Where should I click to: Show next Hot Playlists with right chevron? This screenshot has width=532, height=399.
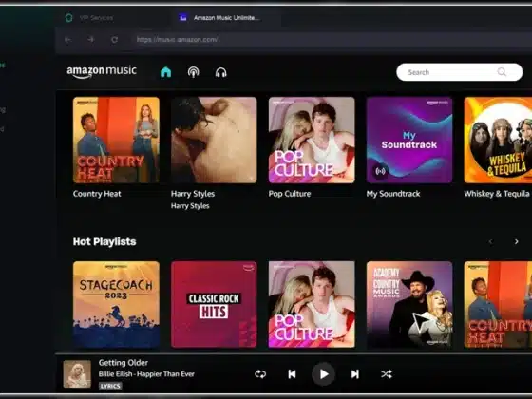pyautogui.click(x=517, y=241)
